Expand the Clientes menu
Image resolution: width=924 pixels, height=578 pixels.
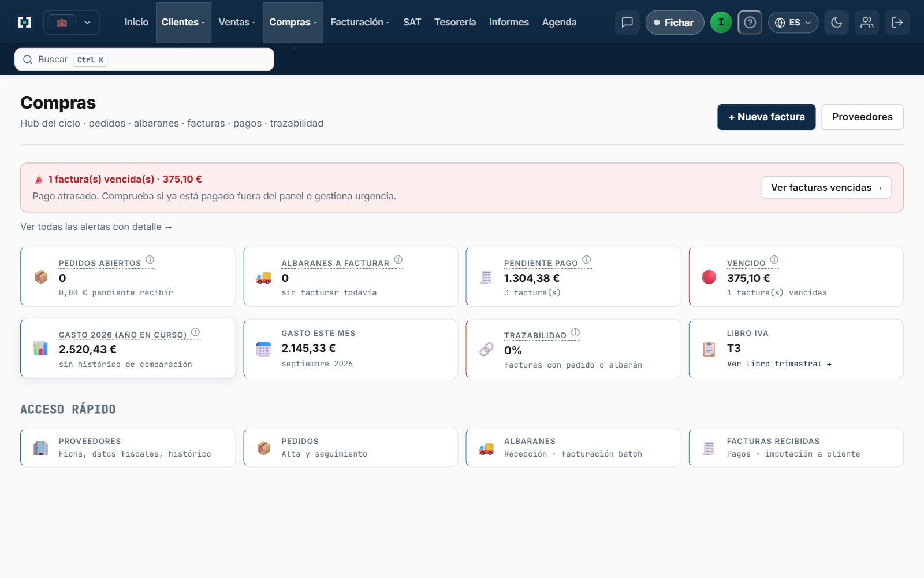click(x=183, y=22)
